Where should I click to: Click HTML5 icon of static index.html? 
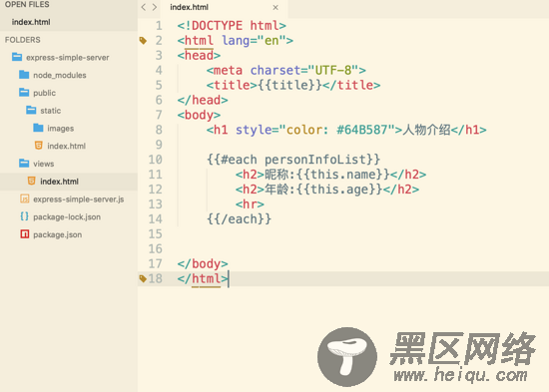pyautogui.click(x=39, y=146)
